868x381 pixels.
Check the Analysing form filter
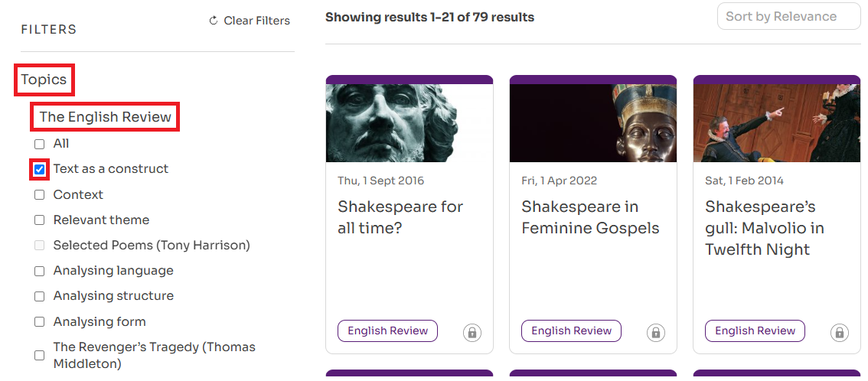pyautogui.click(x=40, y=322)
